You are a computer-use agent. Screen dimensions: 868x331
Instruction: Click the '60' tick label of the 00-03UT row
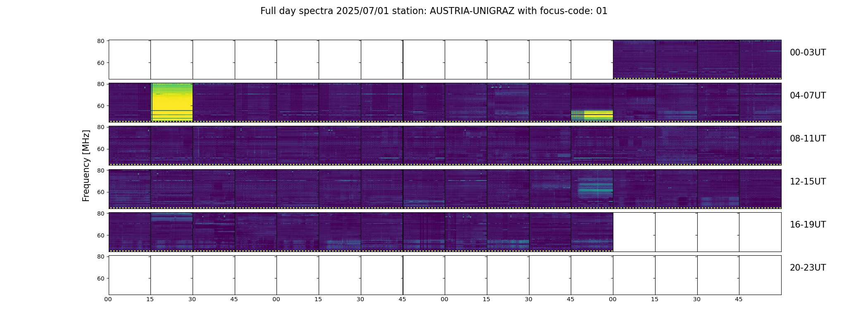[x=100, y=63]
